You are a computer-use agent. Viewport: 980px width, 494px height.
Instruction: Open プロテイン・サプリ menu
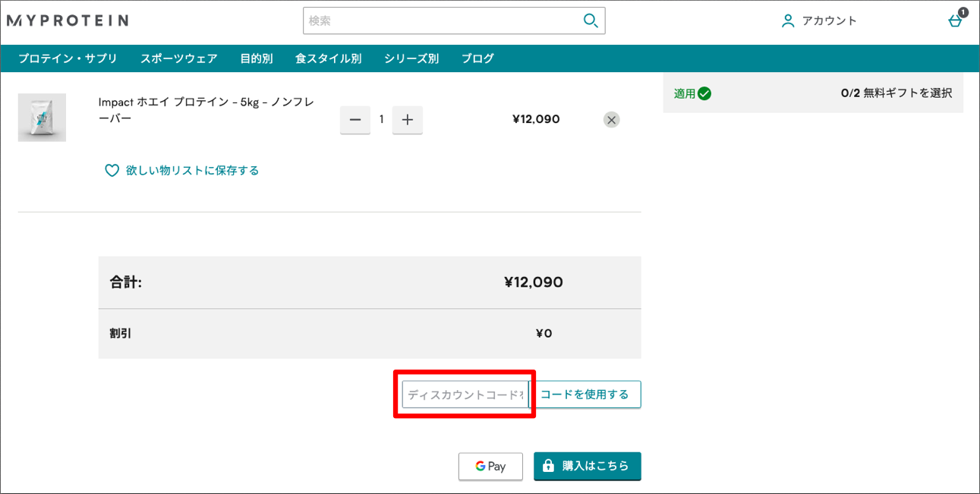(x=68, y=58)
